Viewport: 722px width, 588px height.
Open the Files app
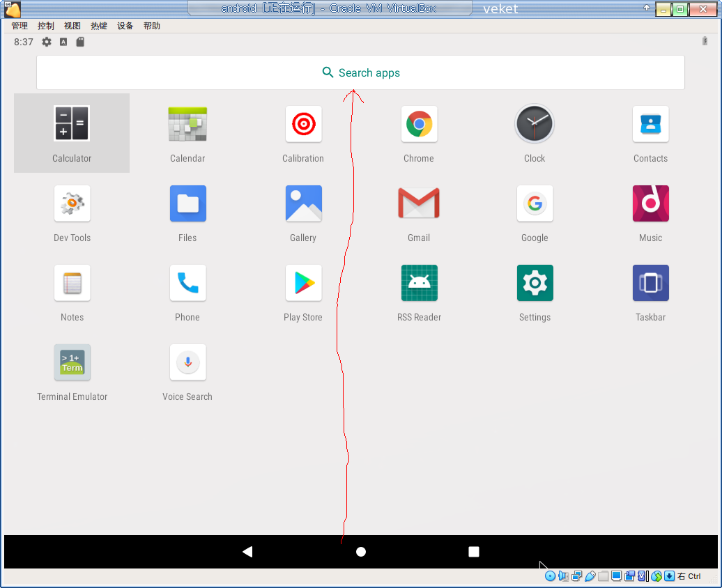(x=187, y=212)
